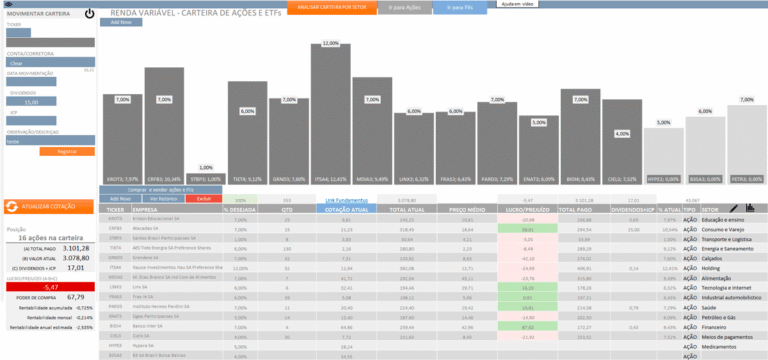Open the Link Fundamentus hyperlink
The height and width of the screenshot is (360, 768).
[346, 200]
